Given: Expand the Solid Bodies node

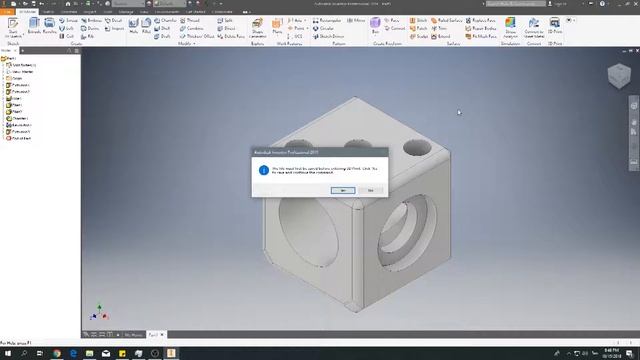Looking at the screenshot, I should [3, 65].
